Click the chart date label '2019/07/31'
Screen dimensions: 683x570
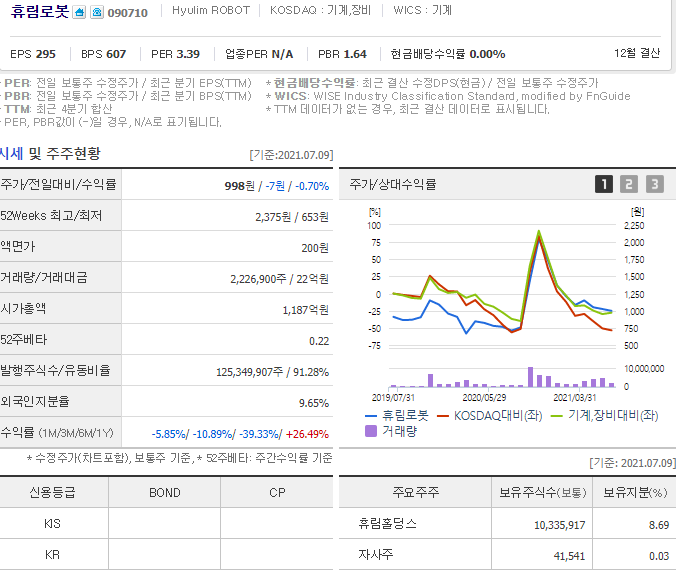pos(393,398)
